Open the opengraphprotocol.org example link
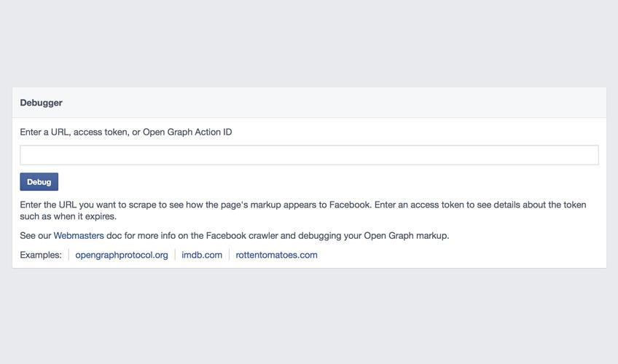 pos(122,255)
